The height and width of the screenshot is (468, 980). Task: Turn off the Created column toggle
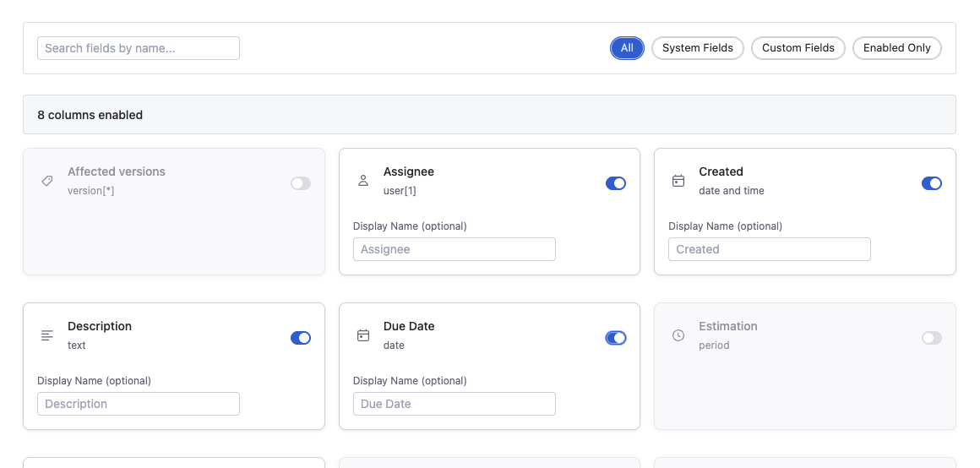coord(931,183)
